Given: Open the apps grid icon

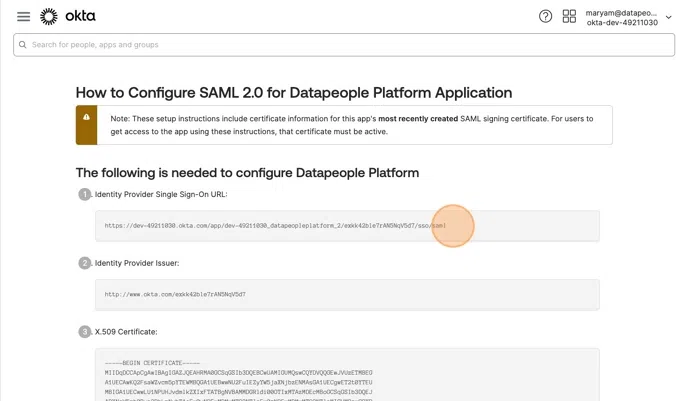Looking at the screenshot, I should click(569, 17).
